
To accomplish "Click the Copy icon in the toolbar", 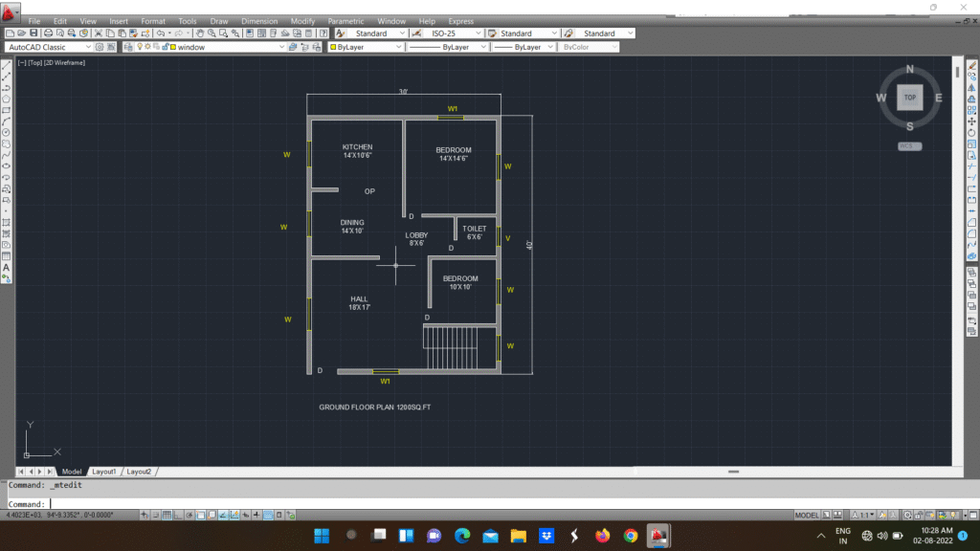I will coord(110,33).
